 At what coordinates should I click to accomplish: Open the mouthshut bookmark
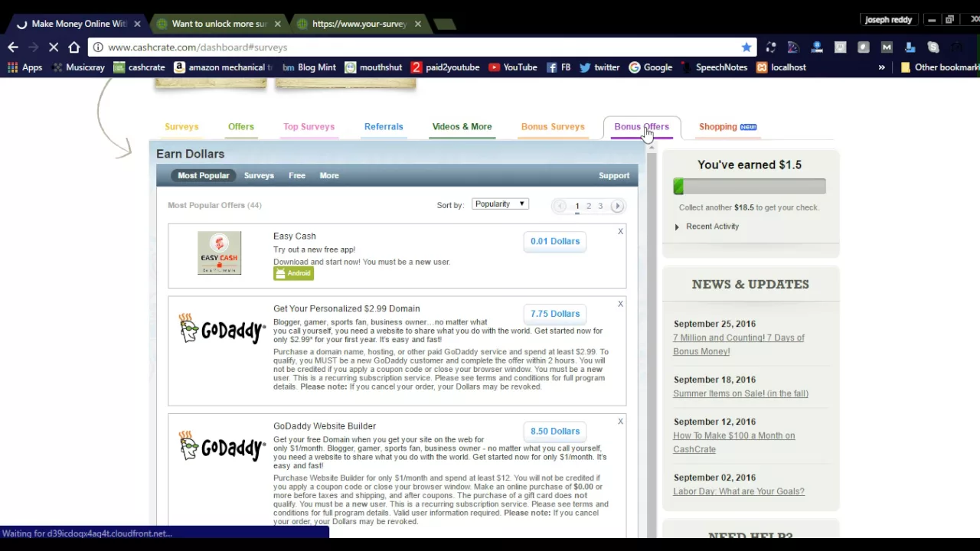coord(374,67)
